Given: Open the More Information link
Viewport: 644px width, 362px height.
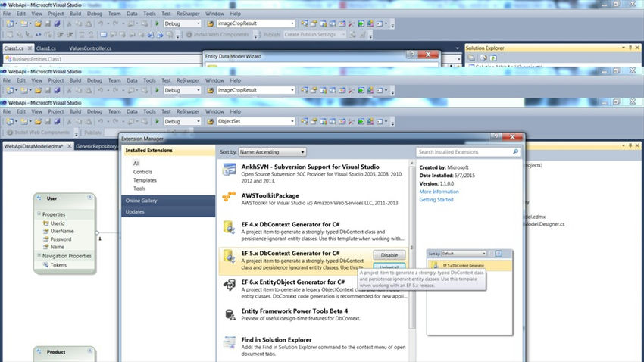Looking at the screenshot, I should (x=439, y=192).
